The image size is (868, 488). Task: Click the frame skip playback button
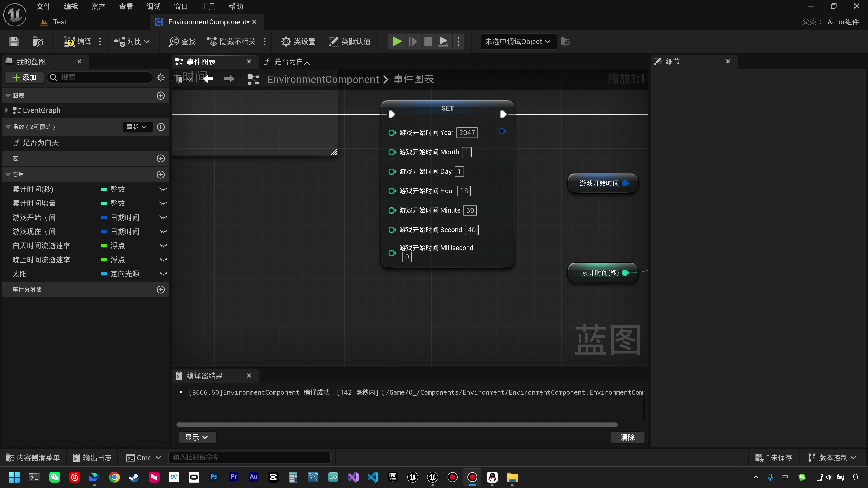413,41
